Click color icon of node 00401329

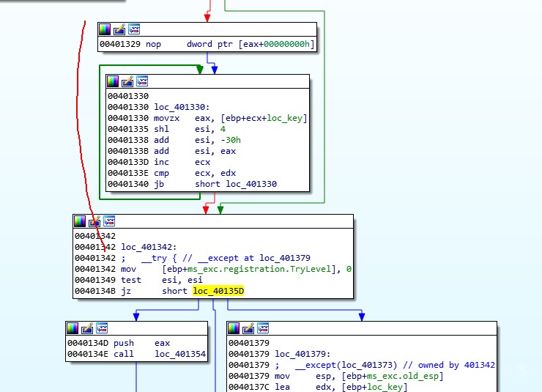click(105, 29)
